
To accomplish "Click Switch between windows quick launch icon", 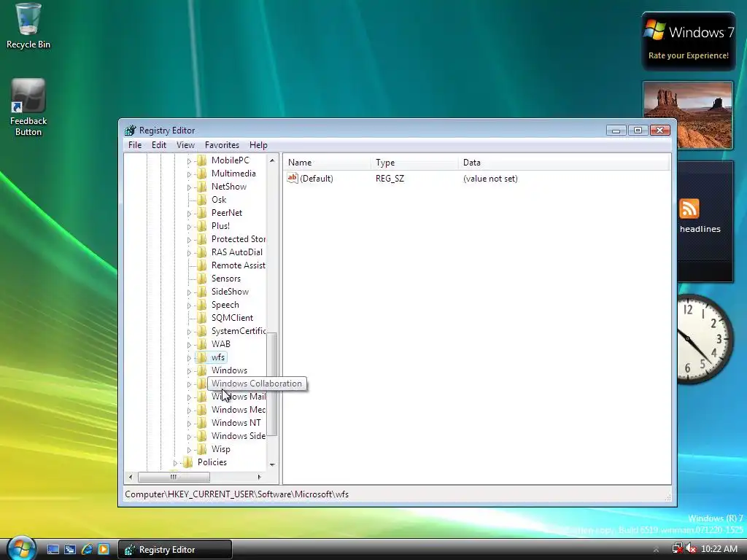I will point(69,550).
